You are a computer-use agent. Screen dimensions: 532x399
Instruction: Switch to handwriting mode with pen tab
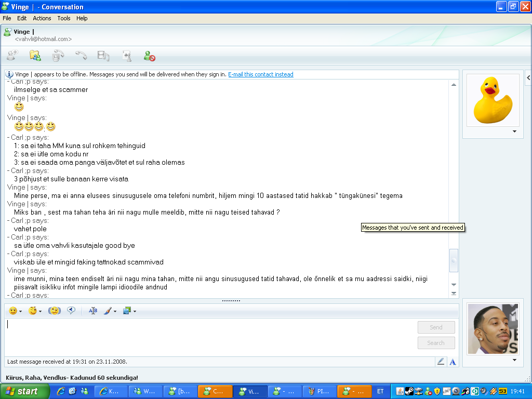click(x=441, y=362)
